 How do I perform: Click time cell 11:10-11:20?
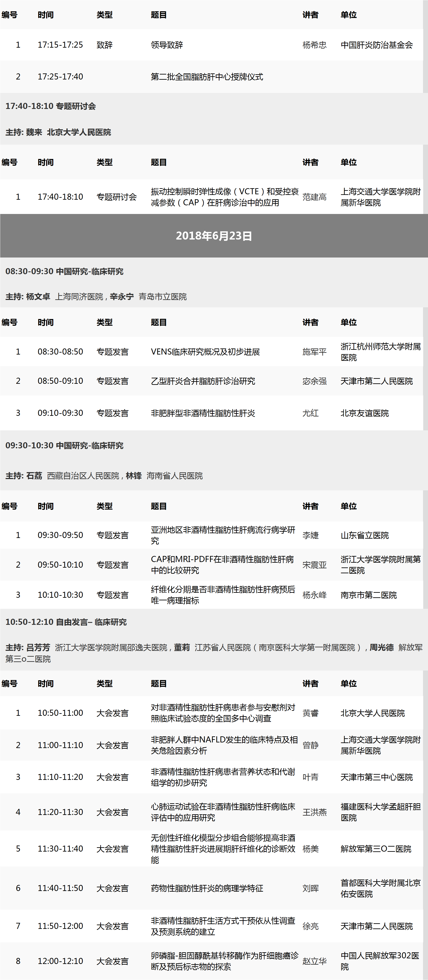coord(60,777)
